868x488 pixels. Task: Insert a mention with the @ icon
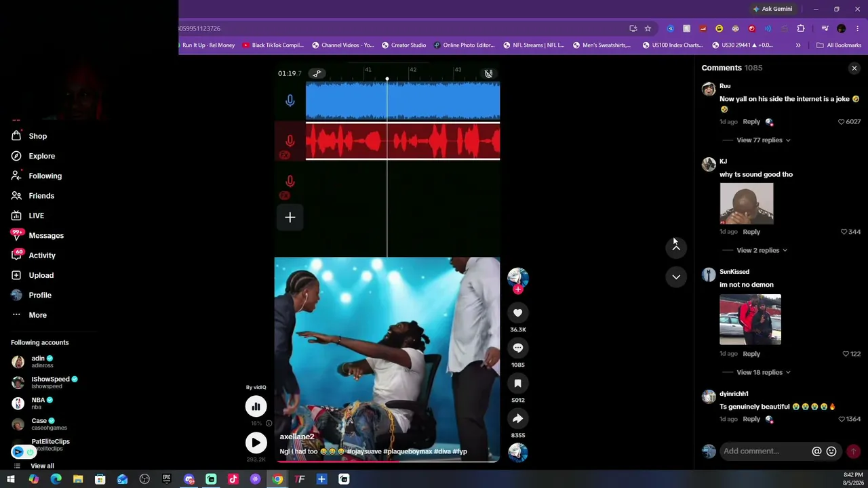click(816, 451)
